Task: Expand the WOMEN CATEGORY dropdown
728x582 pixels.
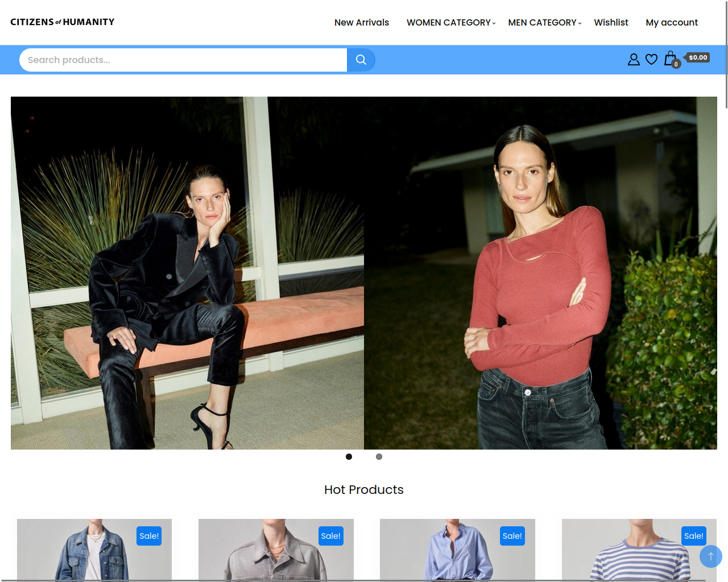Action: [451, 22]
